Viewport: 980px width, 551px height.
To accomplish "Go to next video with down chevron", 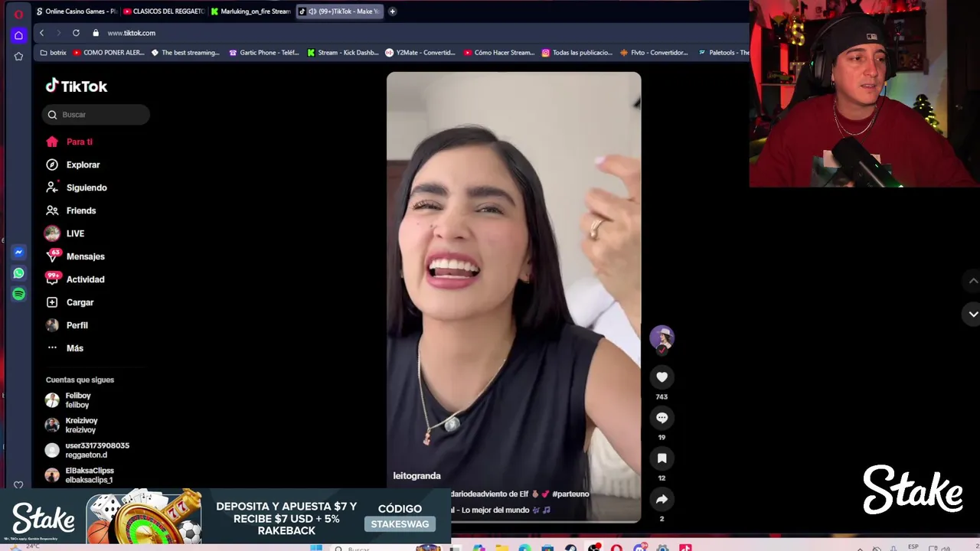I will [x=973, y=314].
